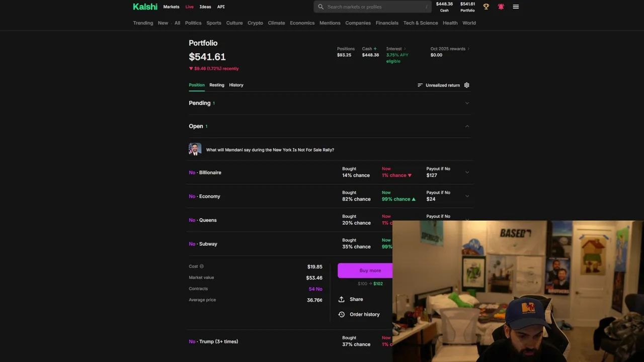Expand the Economy position row chevron

pos(467,196)
